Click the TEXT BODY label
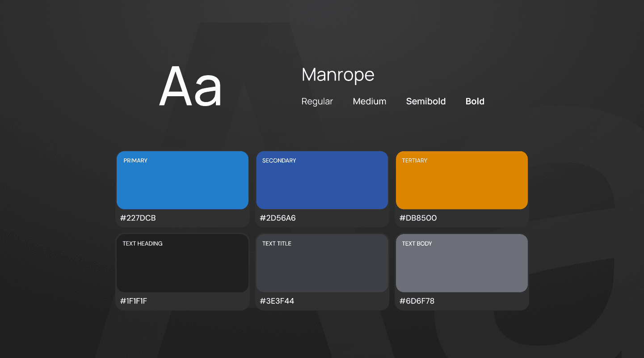The image size is (644, 358). [x=417, y=244]
